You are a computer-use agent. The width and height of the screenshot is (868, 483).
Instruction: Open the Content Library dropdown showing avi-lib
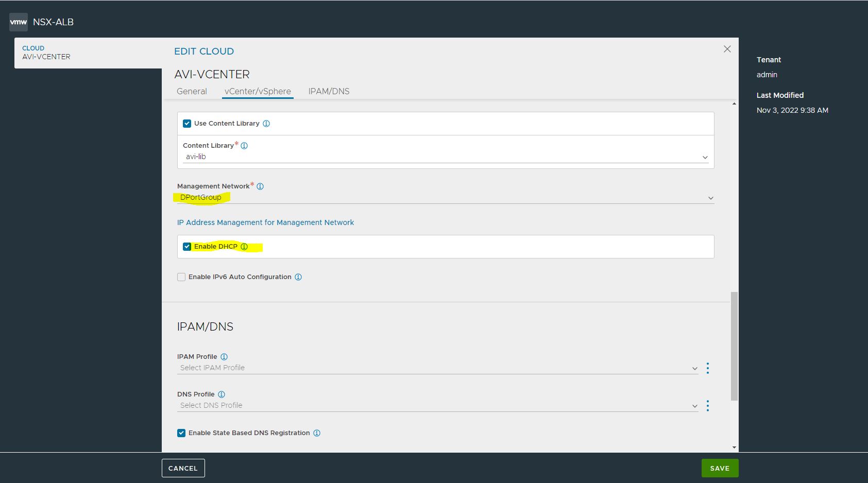click(446, 157)
